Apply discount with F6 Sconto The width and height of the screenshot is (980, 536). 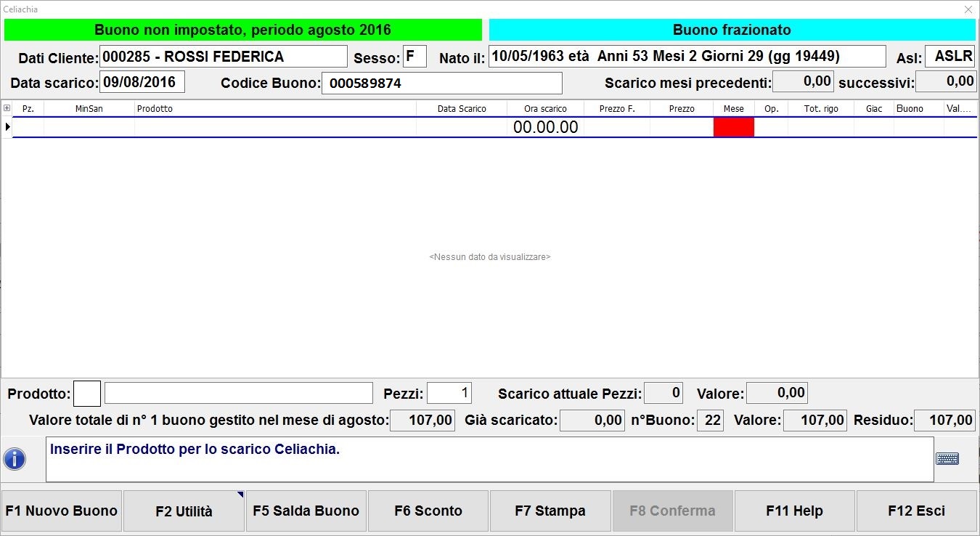(428, 511)
